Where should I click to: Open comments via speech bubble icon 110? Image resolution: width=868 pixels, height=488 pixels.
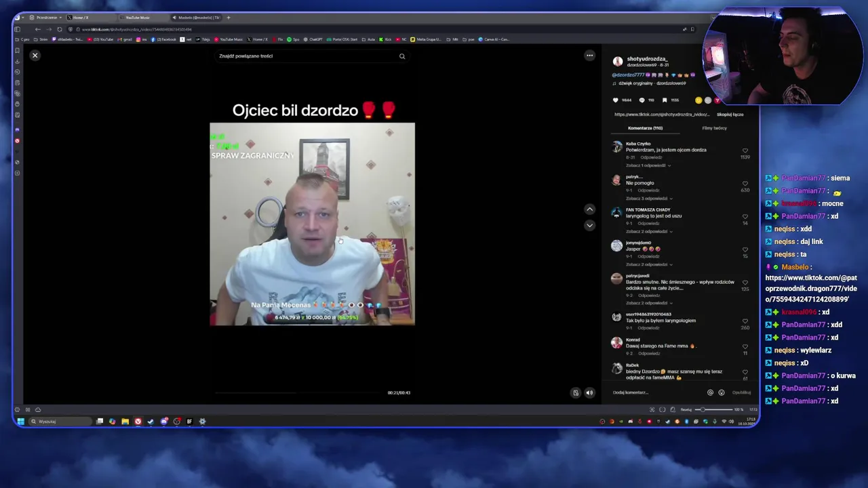(642, 100)
